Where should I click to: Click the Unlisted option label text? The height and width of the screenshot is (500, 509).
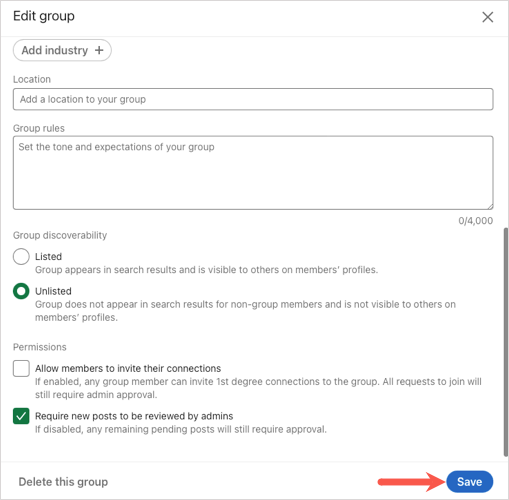[53, 291]
